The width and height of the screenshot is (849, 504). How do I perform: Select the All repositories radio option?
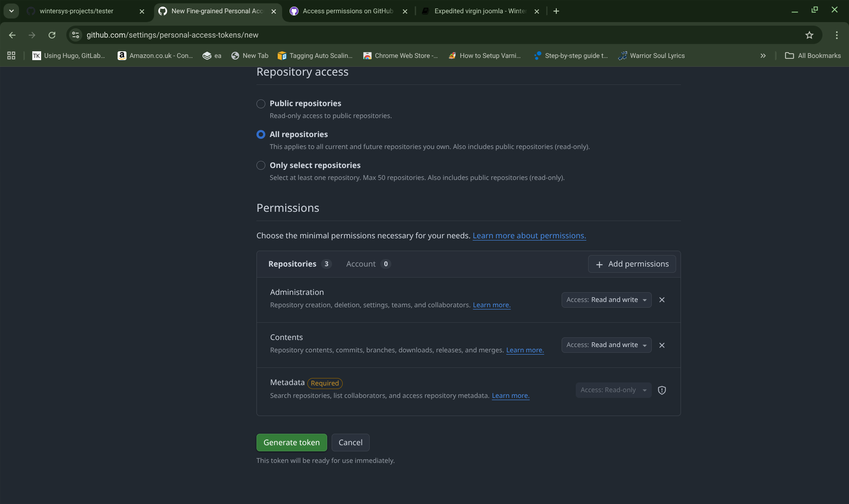[261, 134]
